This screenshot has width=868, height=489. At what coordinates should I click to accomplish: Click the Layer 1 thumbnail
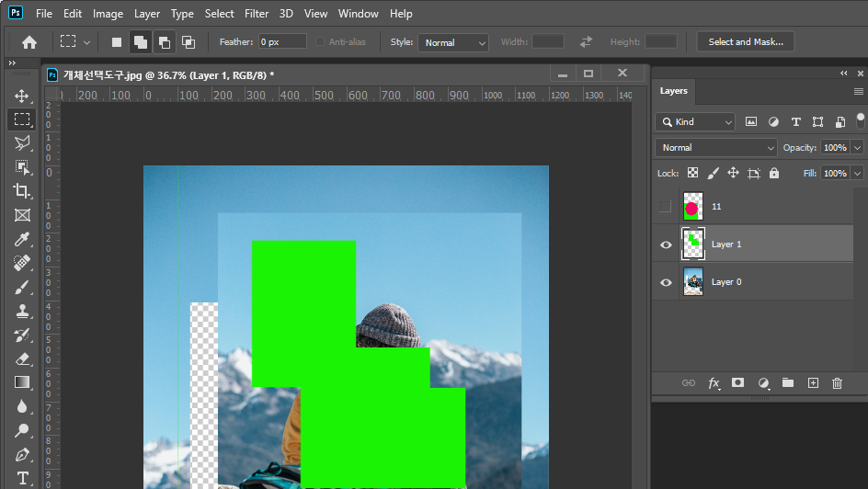pos(693,244)
